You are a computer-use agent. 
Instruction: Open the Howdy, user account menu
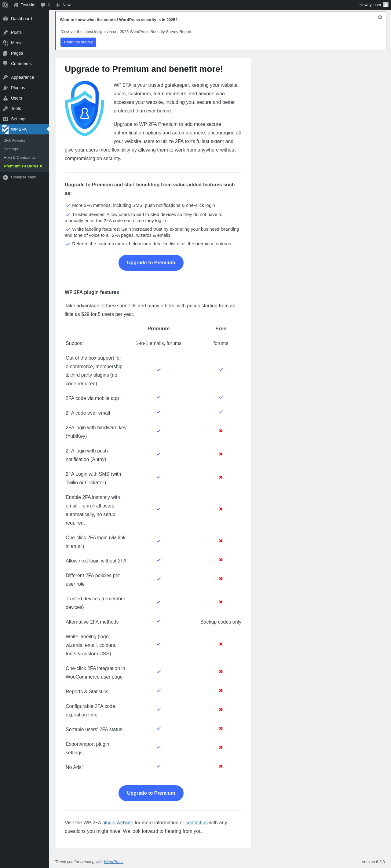coord(370,5)
